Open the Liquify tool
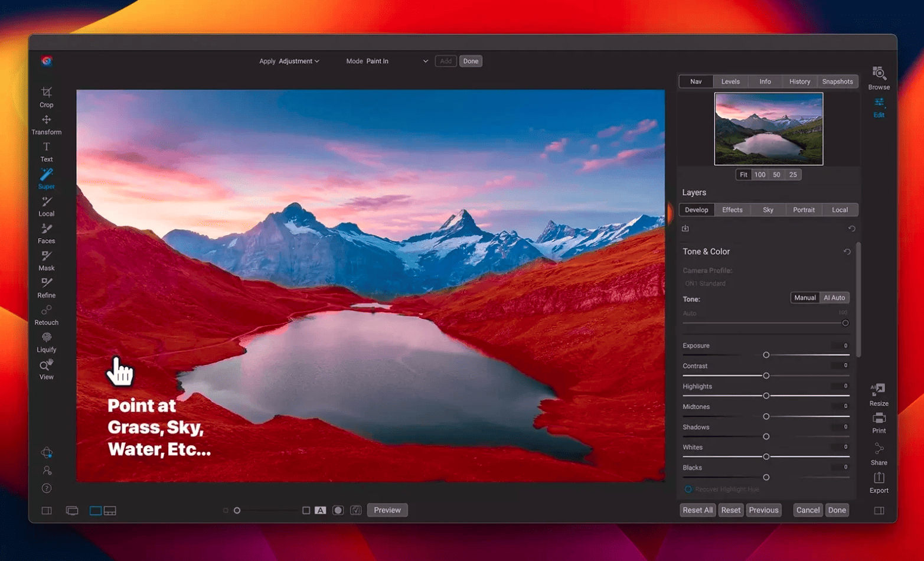 (47, 342)
